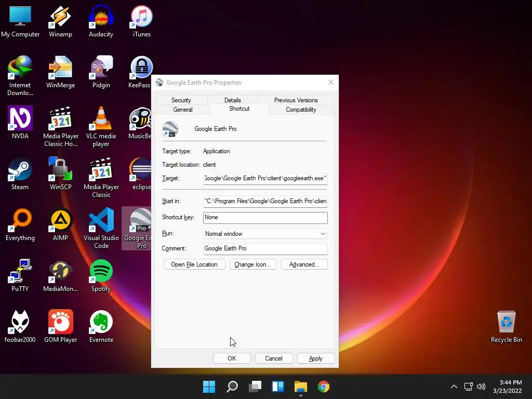Screen dimensions: 532x399
Task: Click the Spotify desktop shortcut
Action: [x=101, y=275]
